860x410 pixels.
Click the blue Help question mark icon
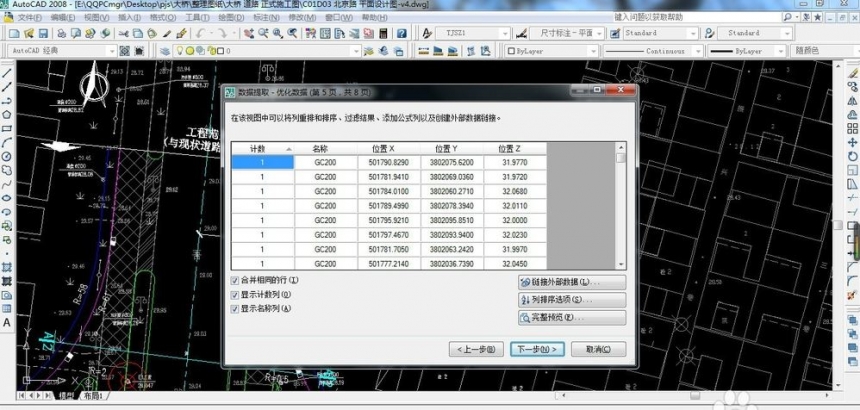[x=401, y=33]
